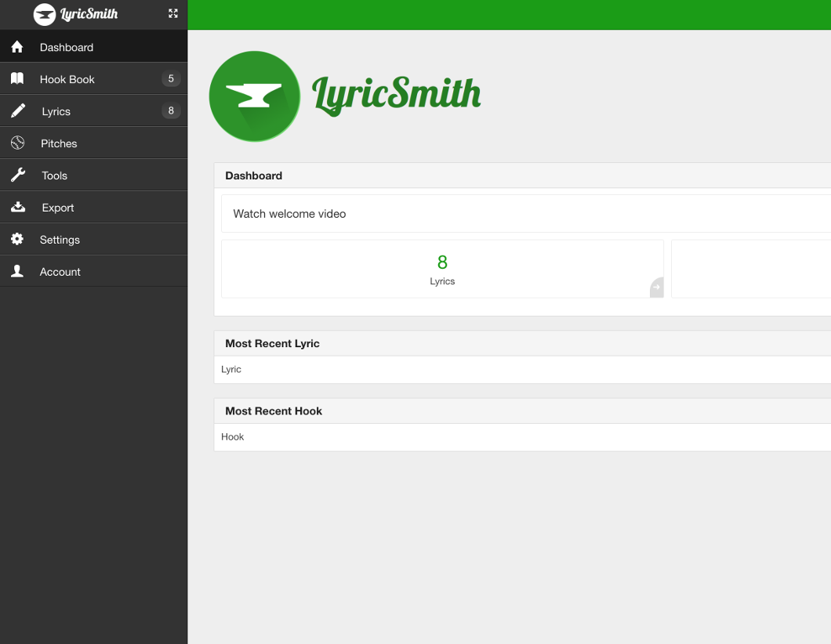This screenshot has width=831, height=644.
Task: Click the LyricSmith logo in sidebar header
Action: [x=76, y=14]
